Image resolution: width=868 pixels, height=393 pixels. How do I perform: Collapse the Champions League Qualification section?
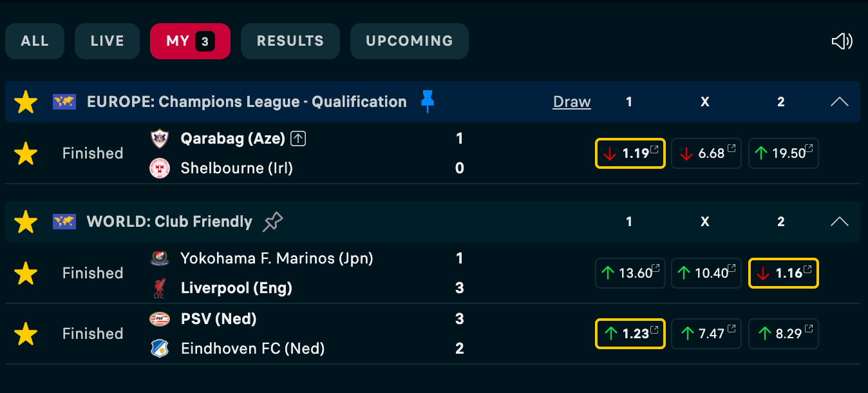click(x=839, y=102)
